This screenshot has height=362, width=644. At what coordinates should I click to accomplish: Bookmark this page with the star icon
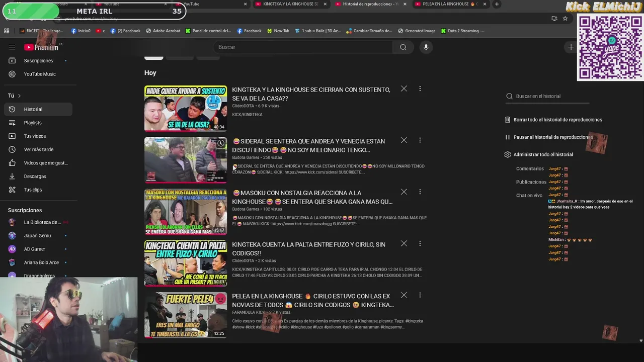click(565, 19)
